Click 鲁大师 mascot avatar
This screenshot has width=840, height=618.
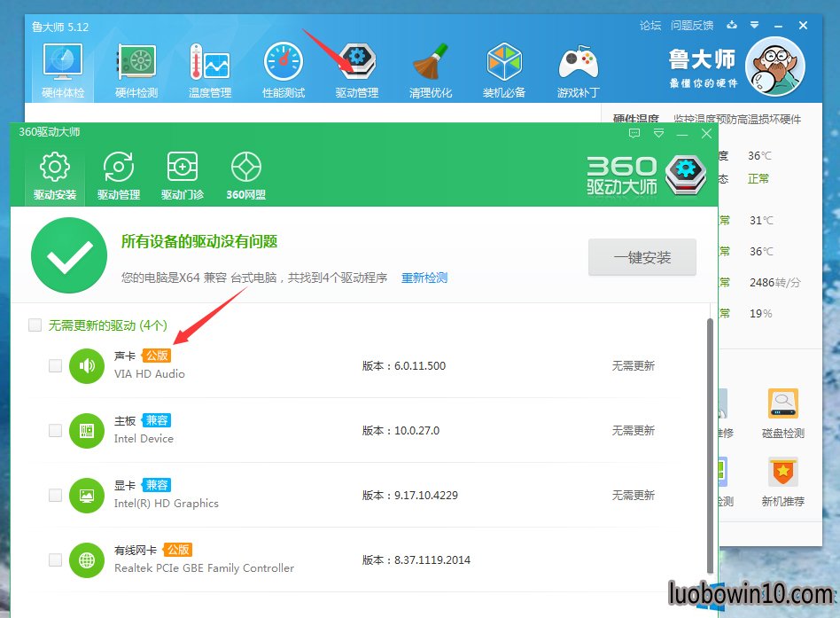pos(774,66)
